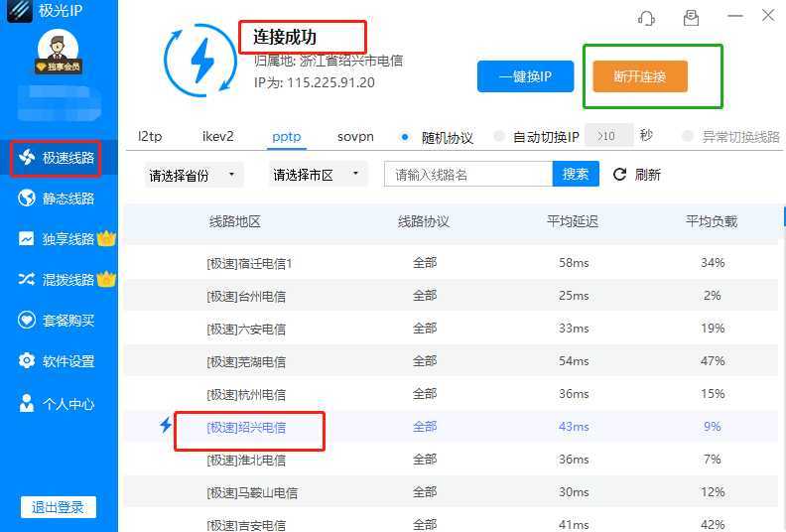The height and width of the screenshot is (532, 786).
Task: Select the pptp protocol tab
Action: coord(287,136)
